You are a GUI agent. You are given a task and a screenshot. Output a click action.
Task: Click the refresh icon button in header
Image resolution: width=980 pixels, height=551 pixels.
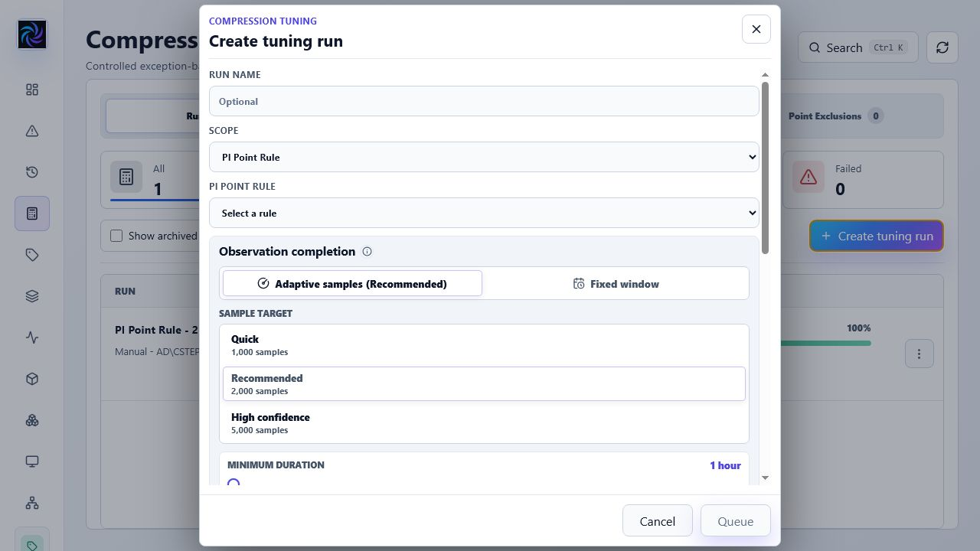tap(942, 47)
